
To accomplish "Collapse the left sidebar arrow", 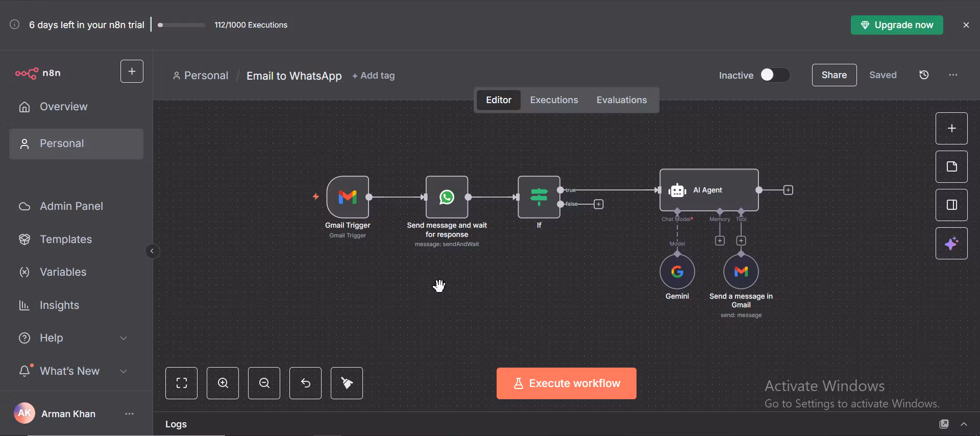I will (x=152, y=251).
